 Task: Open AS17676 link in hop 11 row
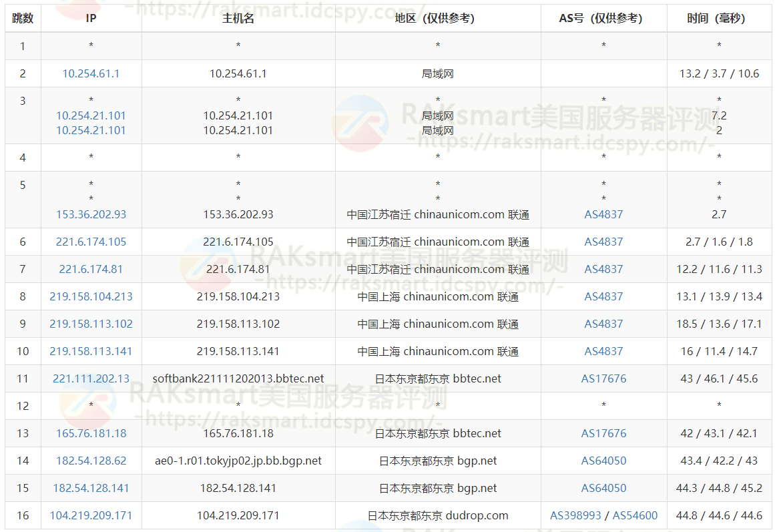603,378
